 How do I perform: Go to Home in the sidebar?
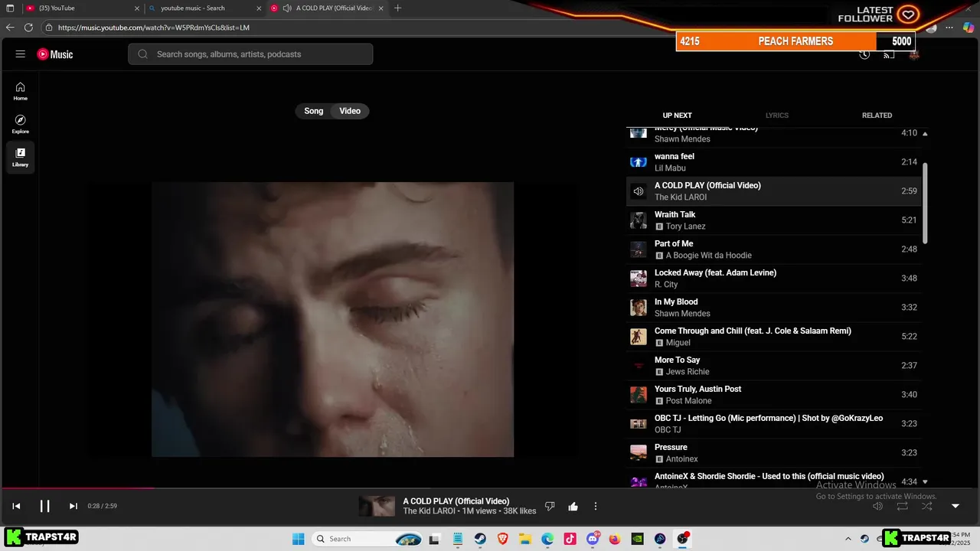click(x=21, y=91)
